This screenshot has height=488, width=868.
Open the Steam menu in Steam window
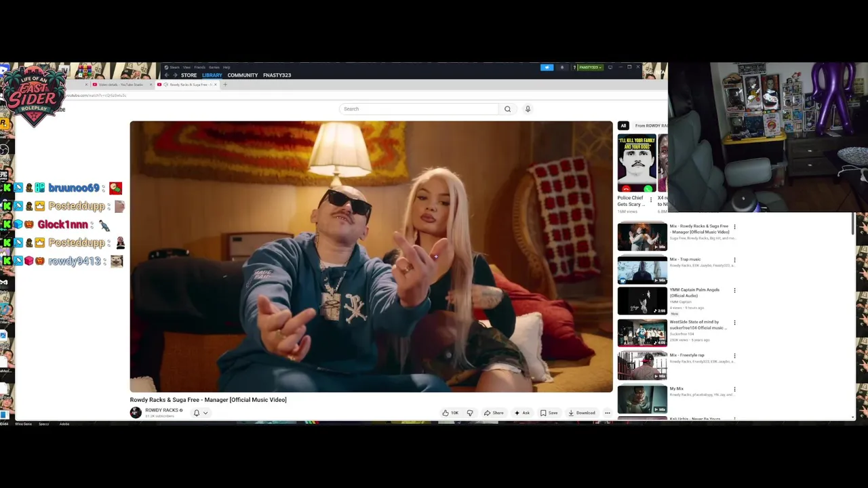coord(174,67)
